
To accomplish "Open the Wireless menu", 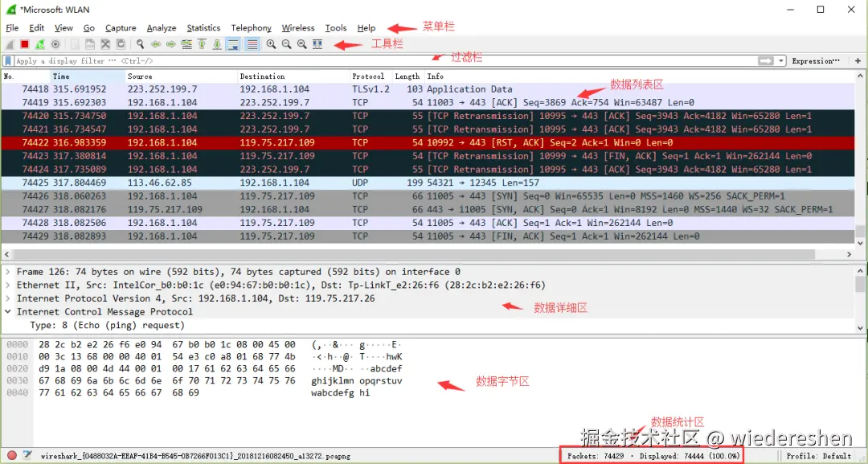I will point(298,27).
